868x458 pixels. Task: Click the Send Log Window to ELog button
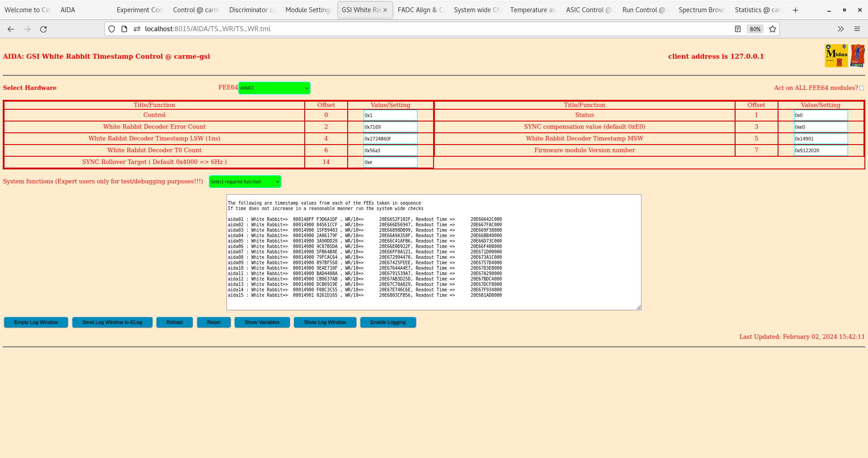point(112,322)
